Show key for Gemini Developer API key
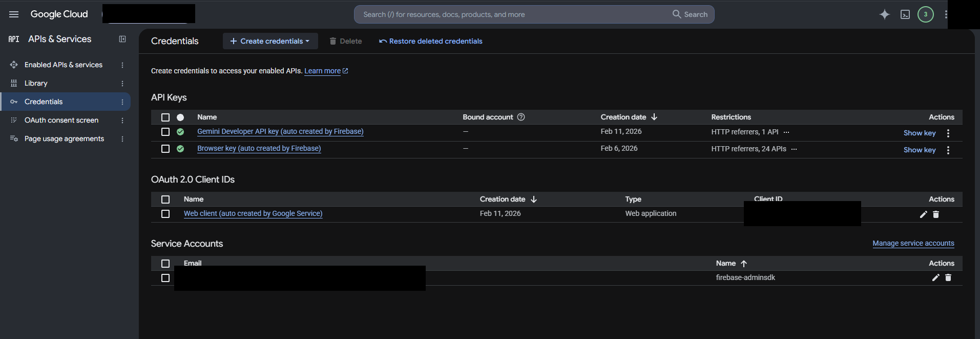The width and height of the screenshot is (980, 339). click(x=920, y=133)
